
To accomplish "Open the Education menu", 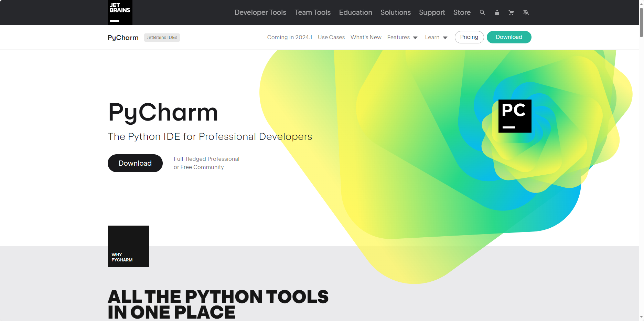I will [x=355, y=12].
